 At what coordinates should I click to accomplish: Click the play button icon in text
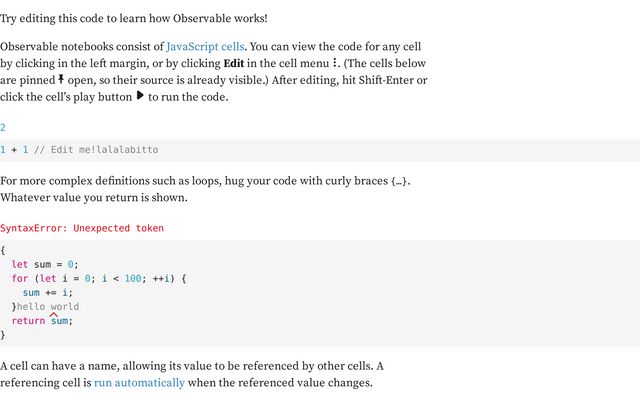tap(140, 96)
